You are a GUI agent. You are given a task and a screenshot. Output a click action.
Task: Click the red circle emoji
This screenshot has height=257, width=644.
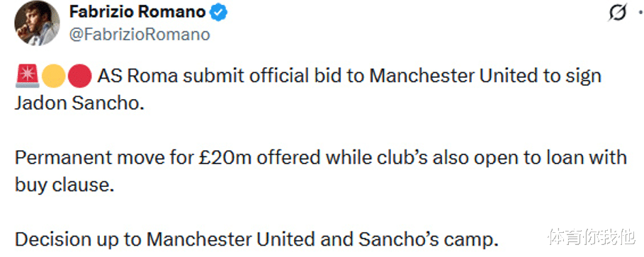(x=79, y=76)
